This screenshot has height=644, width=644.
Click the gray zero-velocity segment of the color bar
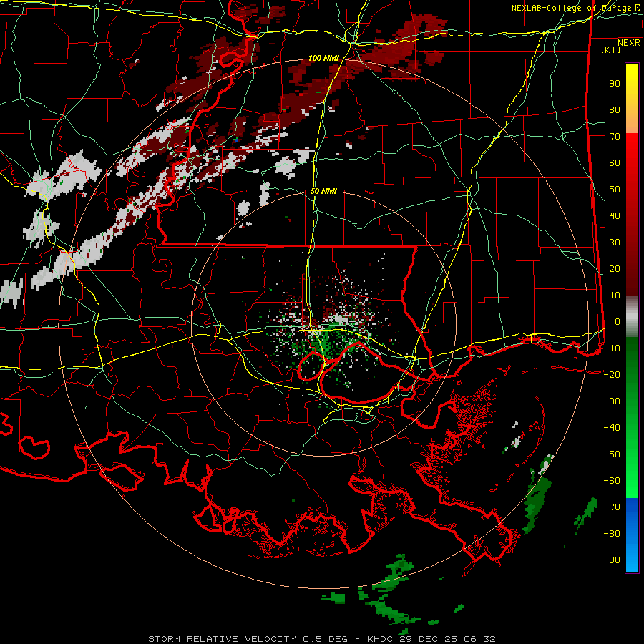point(632,316)
